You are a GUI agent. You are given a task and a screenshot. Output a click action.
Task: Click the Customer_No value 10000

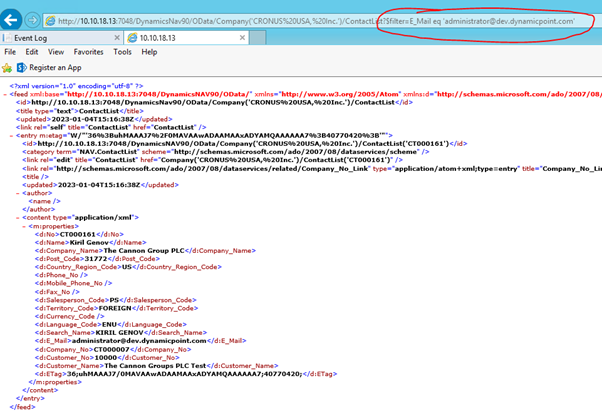coord(106,357)
